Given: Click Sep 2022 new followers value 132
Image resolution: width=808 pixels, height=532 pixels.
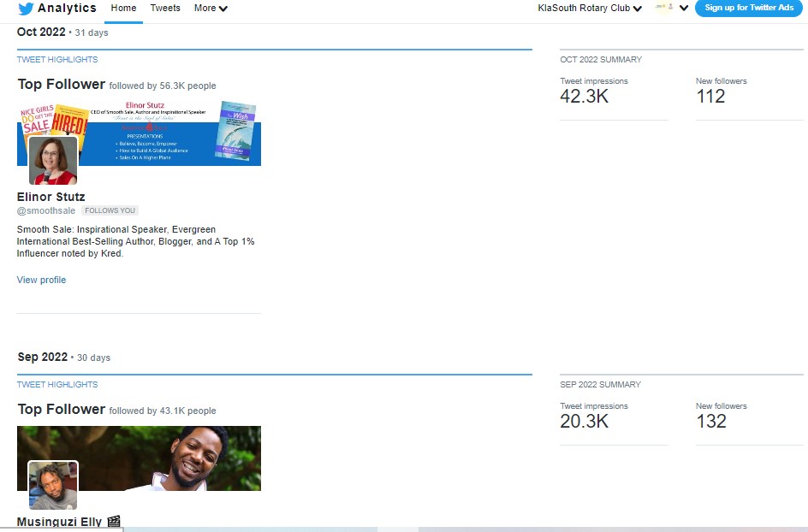Looking at the screenshot, I should coord(711,422).
